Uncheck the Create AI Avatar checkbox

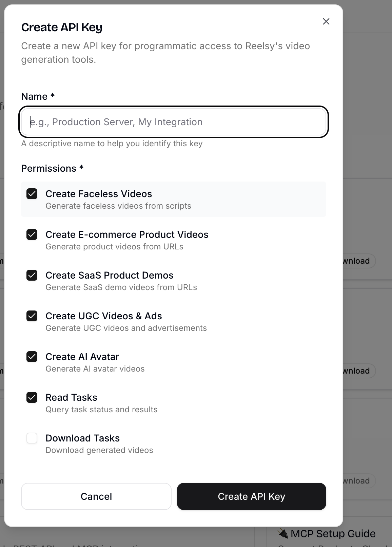click(x=32, y=357)
